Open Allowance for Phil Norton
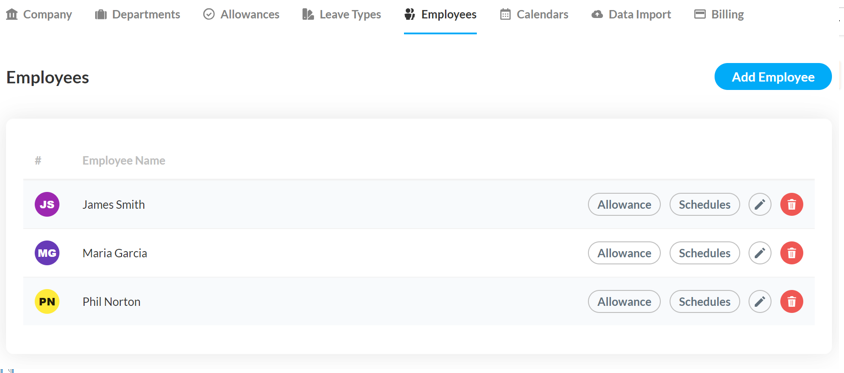The image size is (844, 373). (624, 301)
